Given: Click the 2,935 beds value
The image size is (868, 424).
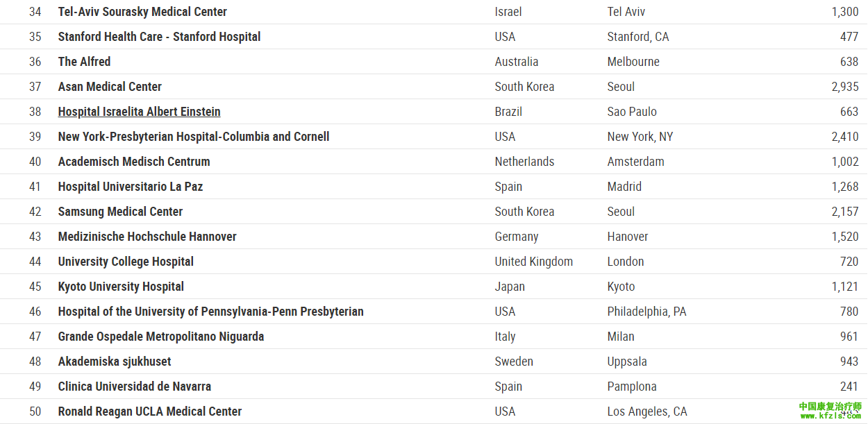Looking at the screenshot, I should [844, 87].
